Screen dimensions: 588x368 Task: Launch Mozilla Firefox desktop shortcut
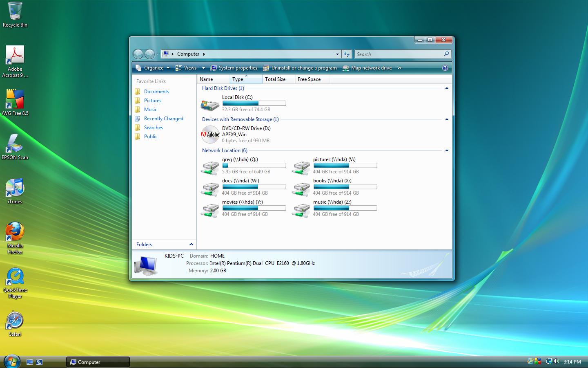[x=15, y=238]
